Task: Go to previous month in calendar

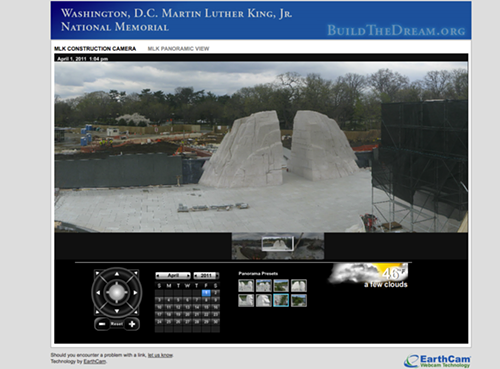Action: point(158,276)
